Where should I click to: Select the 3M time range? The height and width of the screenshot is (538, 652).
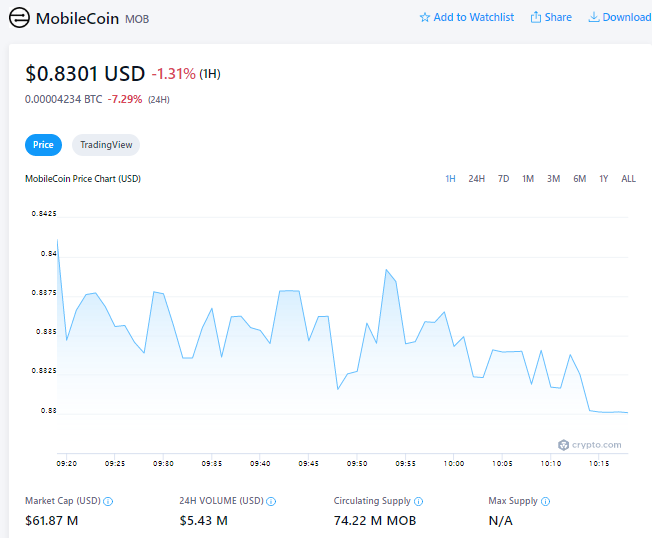(x=553, y=179)
